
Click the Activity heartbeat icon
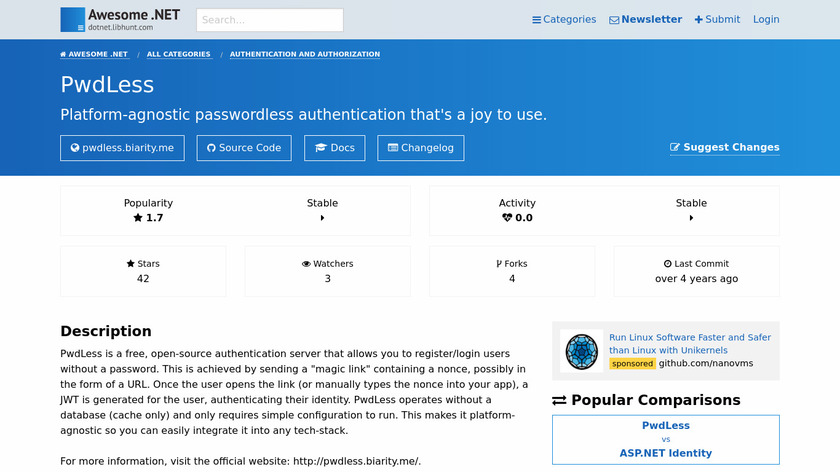tap(507, 218)
